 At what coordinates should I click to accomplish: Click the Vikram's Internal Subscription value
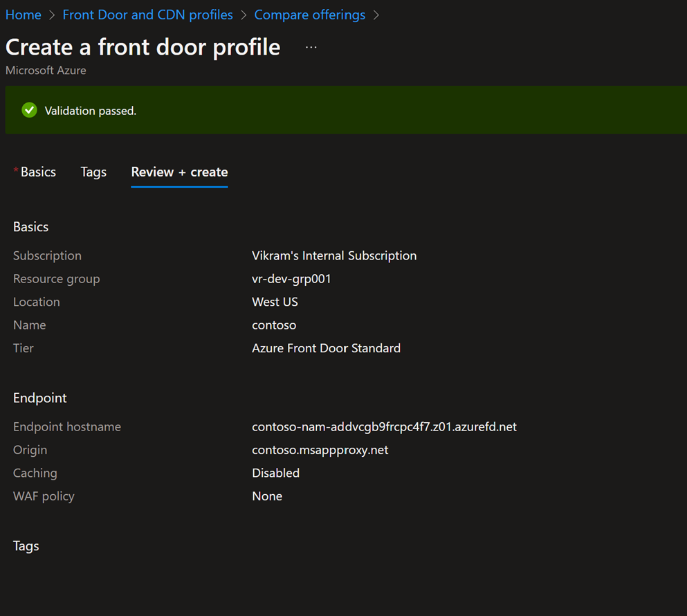[334, 255]
